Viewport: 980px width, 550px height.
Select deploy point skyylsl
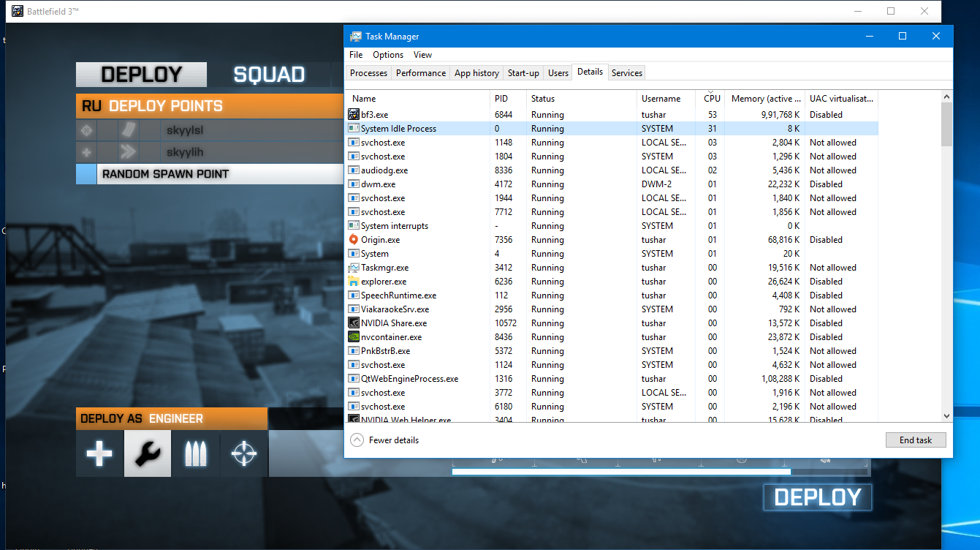pyautogui.click(x=210, y=130)
